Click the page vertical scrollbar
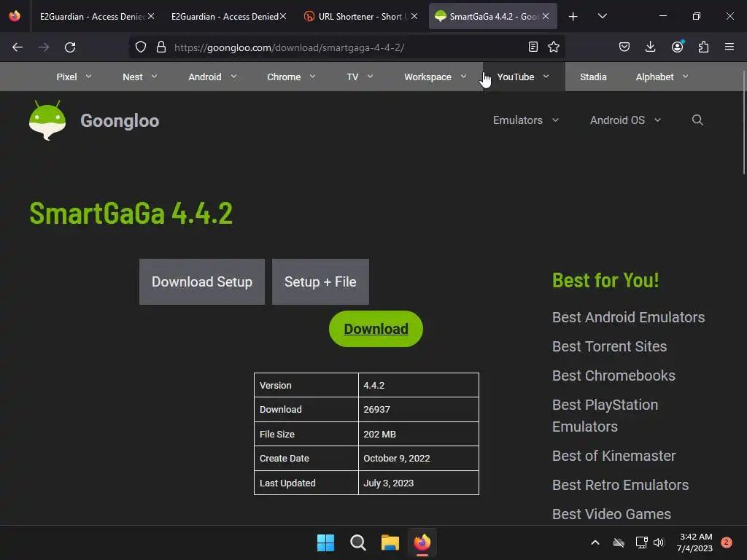The image size is (747, 560). 743,122
